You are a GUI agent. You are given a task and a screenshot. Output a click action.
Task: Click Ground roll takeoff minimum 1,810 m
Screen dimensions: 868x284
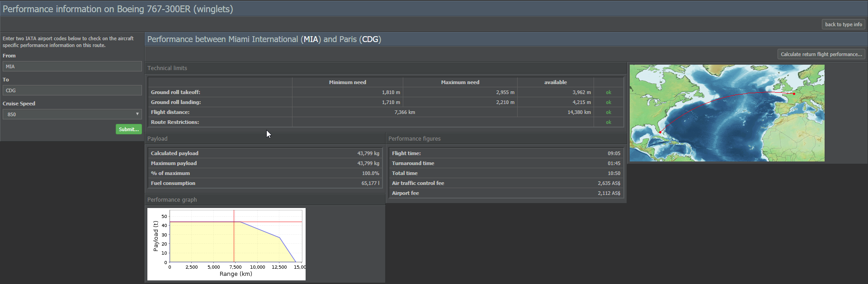[x=391, y=92]
